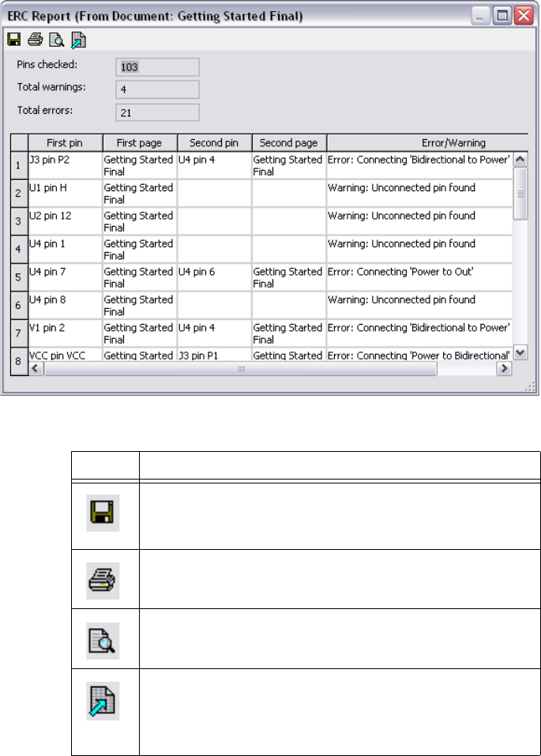The image size is (541, 756).
Task: Open Print Preview from the toolbar
Action: click(x=56, y=39)
